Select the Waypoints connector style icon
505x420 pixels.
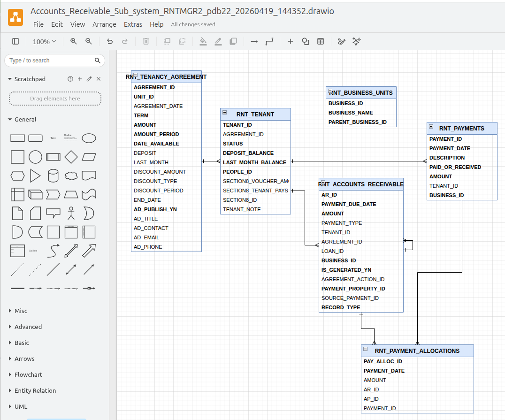point(269,41)
